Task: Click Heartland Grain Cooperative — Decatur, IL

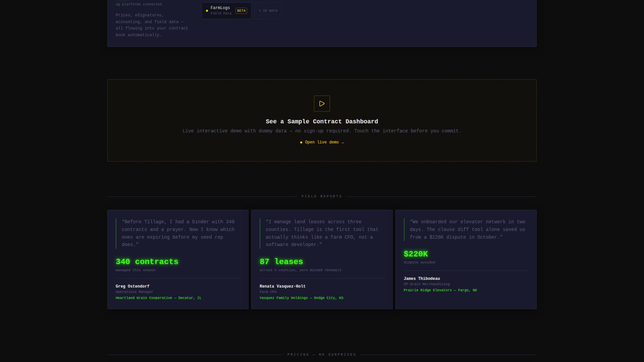Action: coord(158,298)
